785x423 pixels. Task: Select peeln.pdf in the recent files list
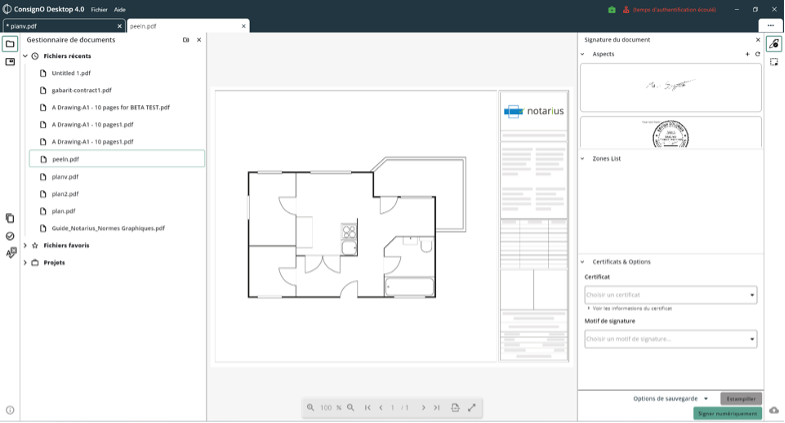pos(117,159)
